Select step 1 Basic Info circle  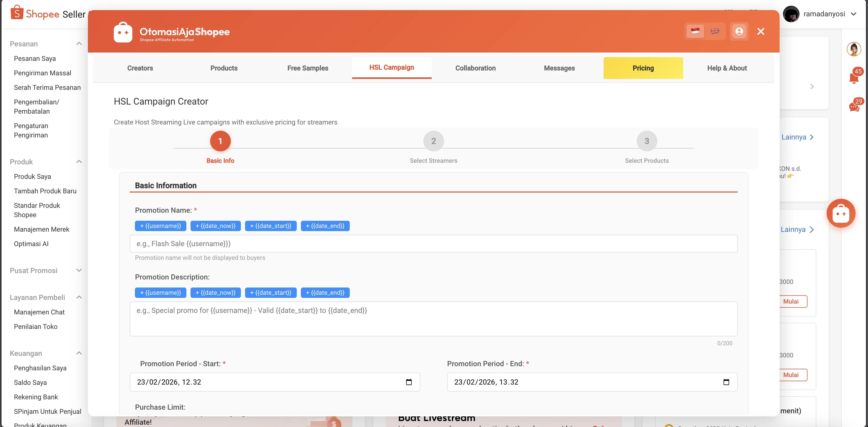point(220,141)
